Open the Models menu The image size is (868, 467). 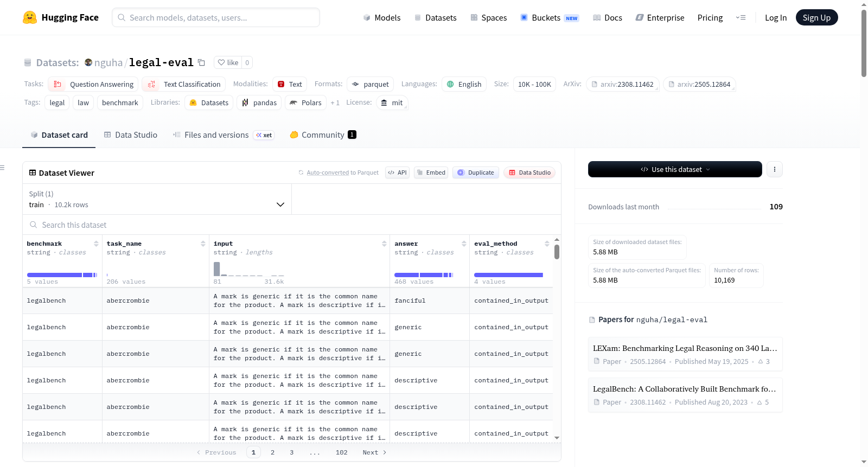382,17
